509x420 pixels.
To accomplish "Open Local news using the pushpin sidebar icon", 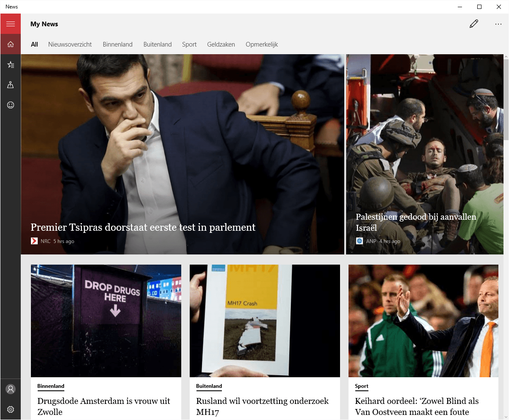I will [x=10, y=85].
